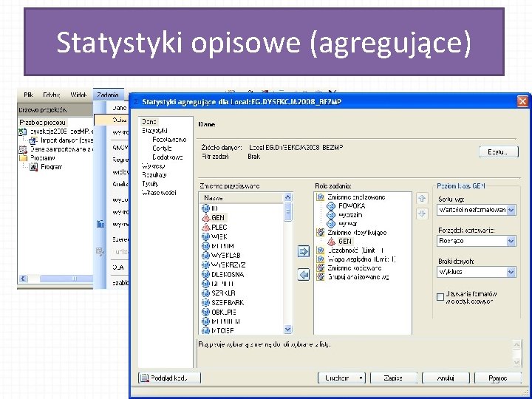
Task: Click the Excel file icon in project tree
Action: click(23, 132)
